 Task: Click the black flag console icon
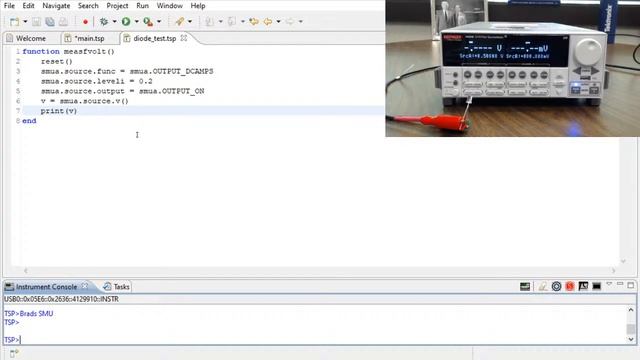click(x=583, y=287)
